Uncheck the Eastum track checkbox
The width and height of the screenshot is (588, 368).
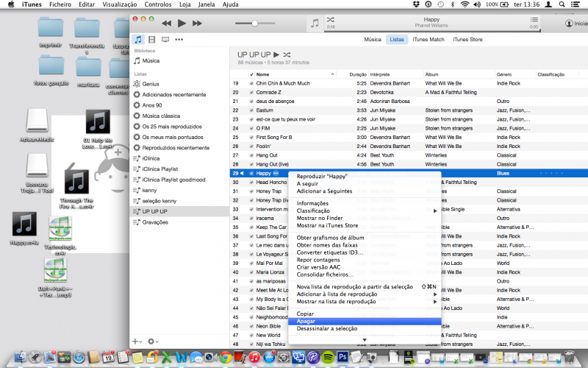[x=251, y=110]
